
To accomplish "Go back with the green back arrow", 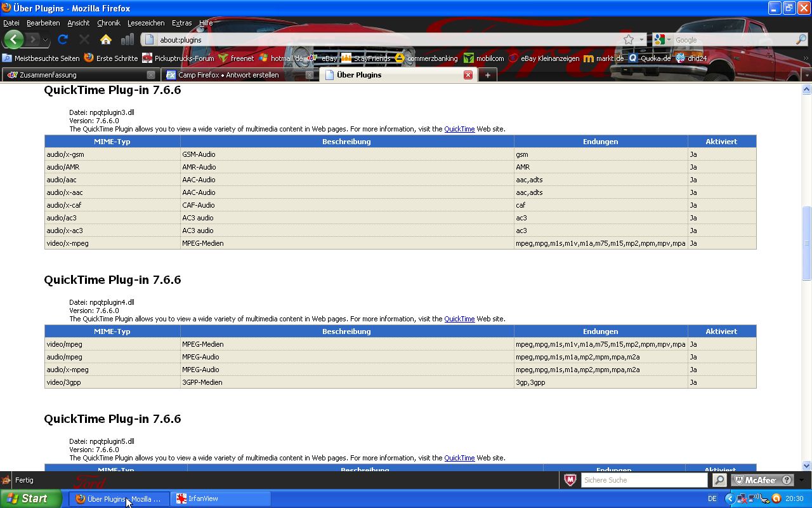I will (13, 39).
